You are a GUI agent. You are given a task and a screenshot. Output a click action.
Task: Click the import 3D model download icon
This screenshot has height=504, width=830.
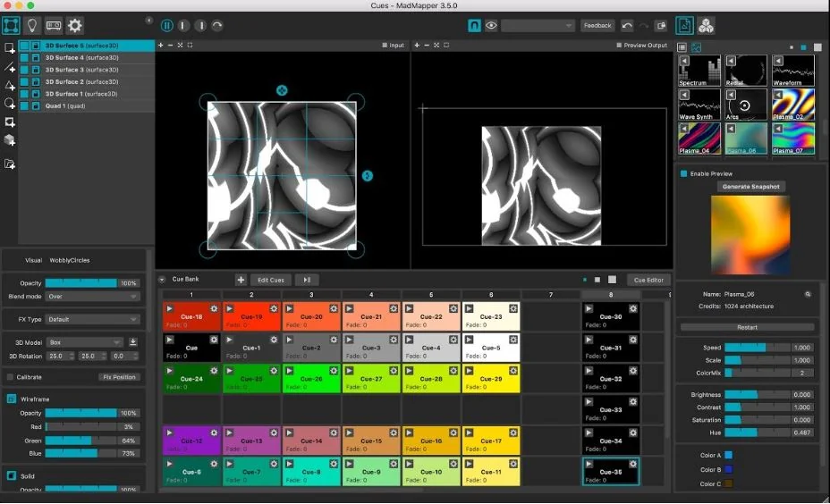coord(133,342)
